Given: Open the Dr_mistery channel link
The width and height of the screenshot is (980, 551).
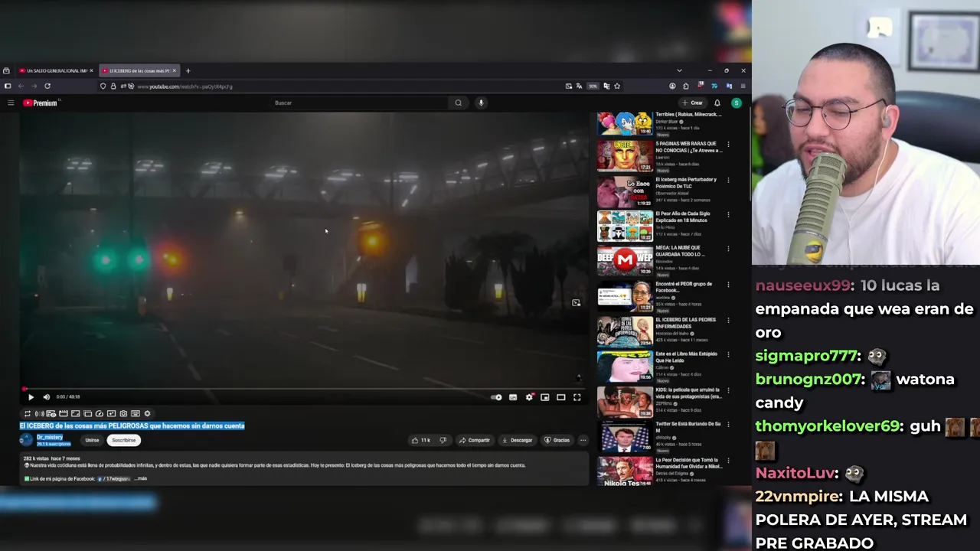Looking at the screenshot, I should point(50,437).
